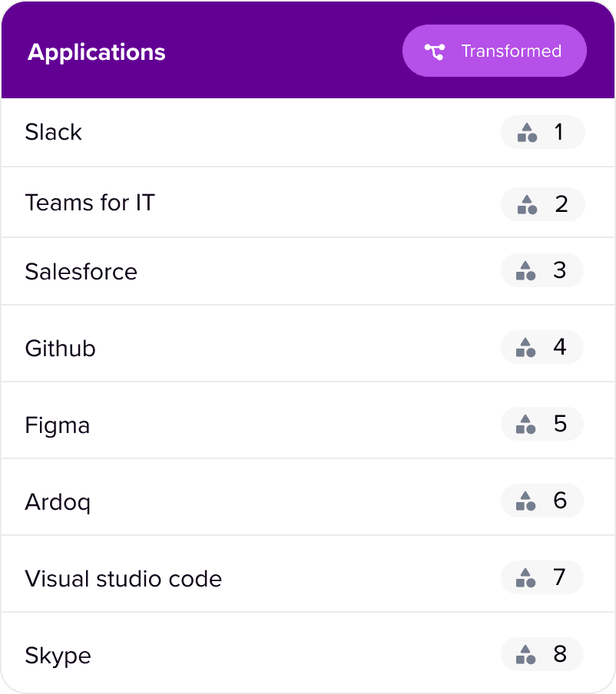Click the shapes icon in Ardoq row
Screen dimensions: 616x694
pyautogui.click(x=526, y=501)
